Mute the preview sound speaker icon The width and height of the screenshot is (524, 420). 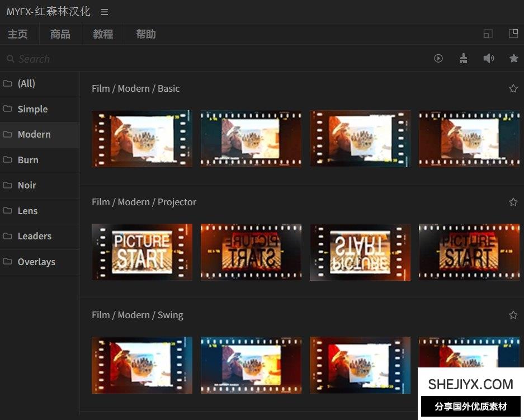click(489, 58)
